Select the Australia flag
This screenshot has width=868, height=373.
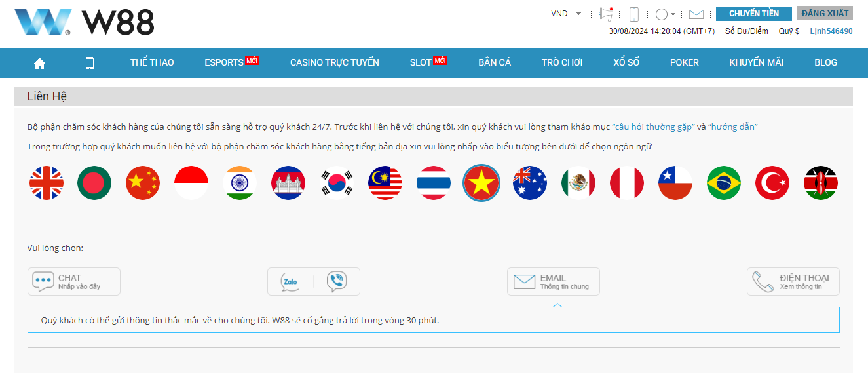point(530,183)
